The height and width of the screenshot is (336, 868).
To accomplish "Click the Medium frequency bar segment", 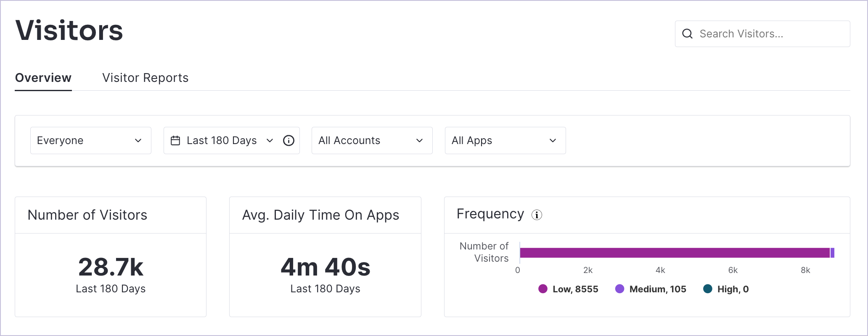I will [832, 253].
